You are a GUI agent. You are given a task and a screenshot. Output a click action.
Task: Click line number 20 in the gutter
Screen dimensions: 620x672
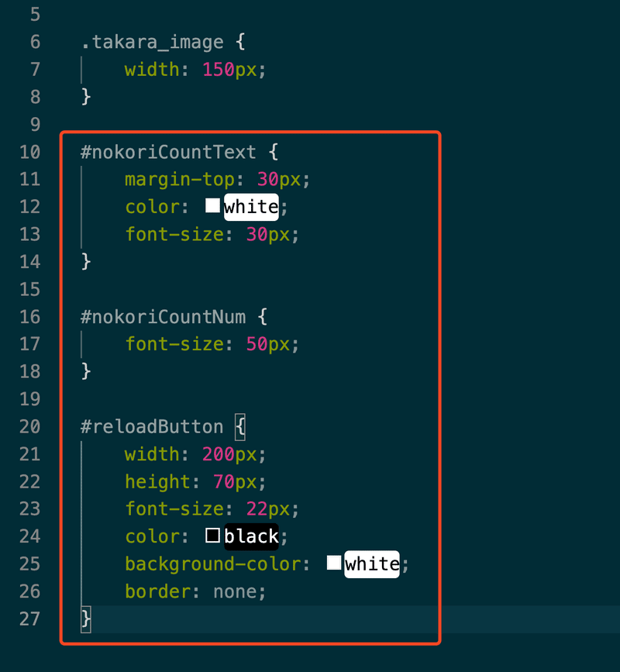pos(30,427)
